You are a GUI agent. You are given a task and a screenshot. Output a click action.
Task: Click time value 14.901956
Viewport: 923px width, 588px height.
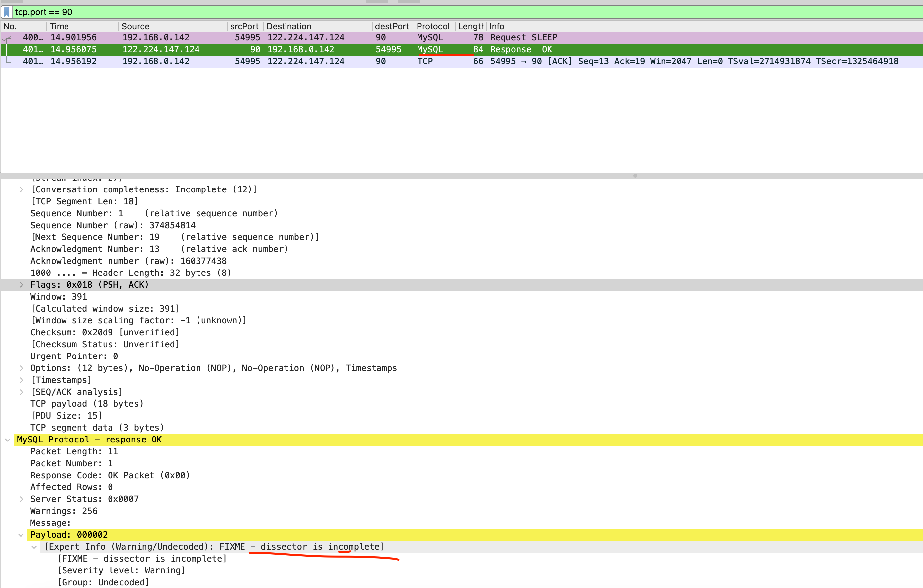click(x=73, y=38)
